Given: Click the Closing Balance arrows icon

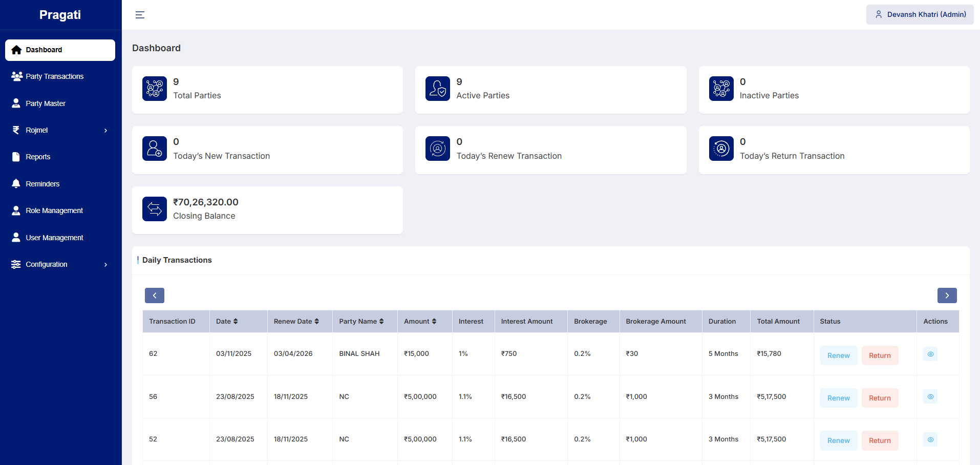Looking at the screenshot, I should coord(155,209).
